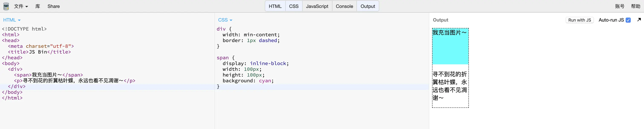The height and width of the screenshot is (129, 644).
Task: Open the 文件 dropdown menu
Action: coord(21,6)
